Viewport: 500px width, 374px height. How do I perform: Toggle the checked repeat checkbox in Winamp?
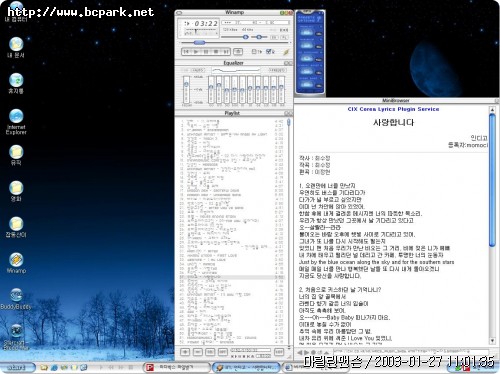(270, 52)
